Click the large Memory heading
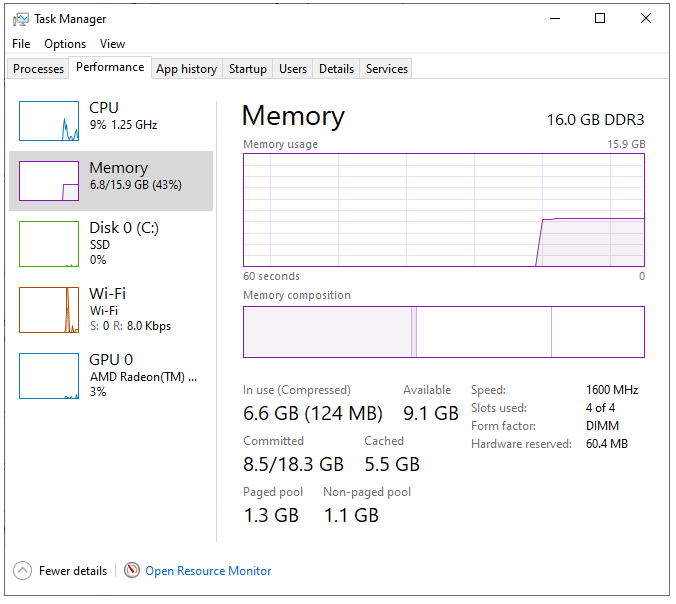Image resolution: width=676 pixels, height=604 pixels. click(x=293, y=116)
